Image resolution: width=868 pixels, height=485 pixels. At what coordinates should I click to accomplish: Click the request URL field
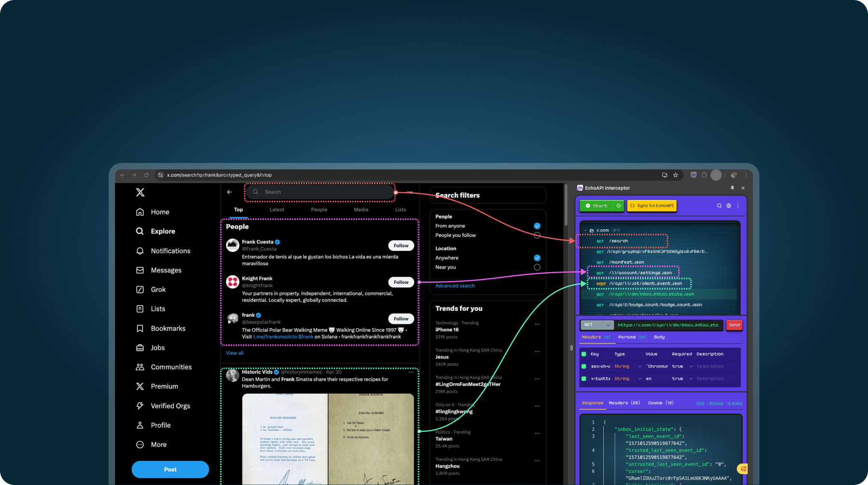click(x=669, y=325)
